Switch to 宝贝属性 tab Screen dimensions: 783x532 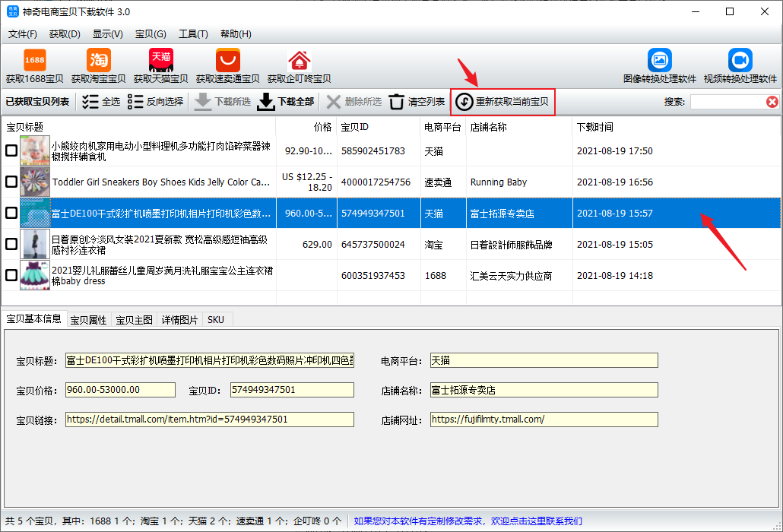88,320
